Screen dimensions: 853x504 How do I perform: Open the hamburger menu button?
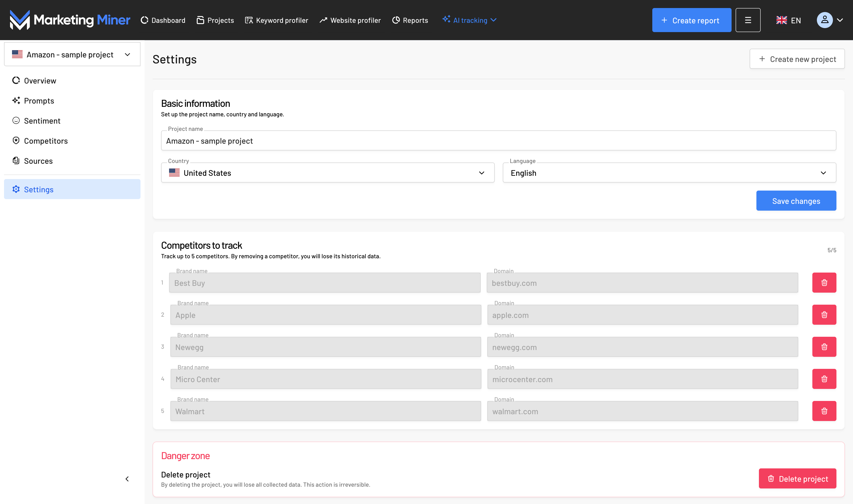click(x=748, y=20)
